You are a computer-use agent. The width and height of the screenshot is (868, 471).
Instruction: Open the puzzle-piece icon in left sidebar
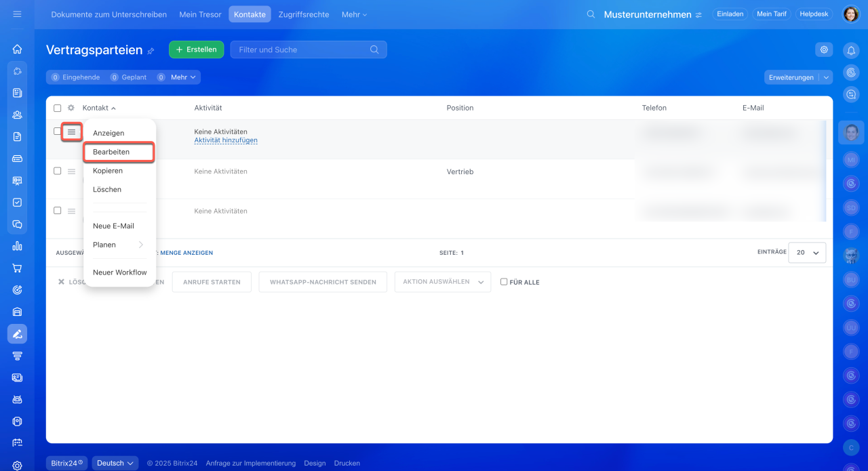pyautogui.click(x=17, y=70)
